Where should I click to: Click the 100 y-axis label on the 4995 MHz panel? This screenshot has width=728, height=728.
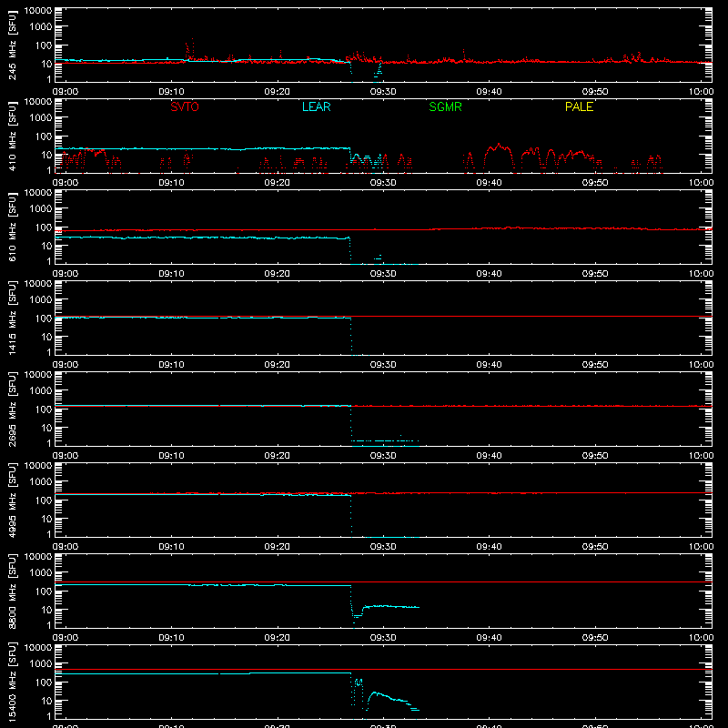coord(44,500)
